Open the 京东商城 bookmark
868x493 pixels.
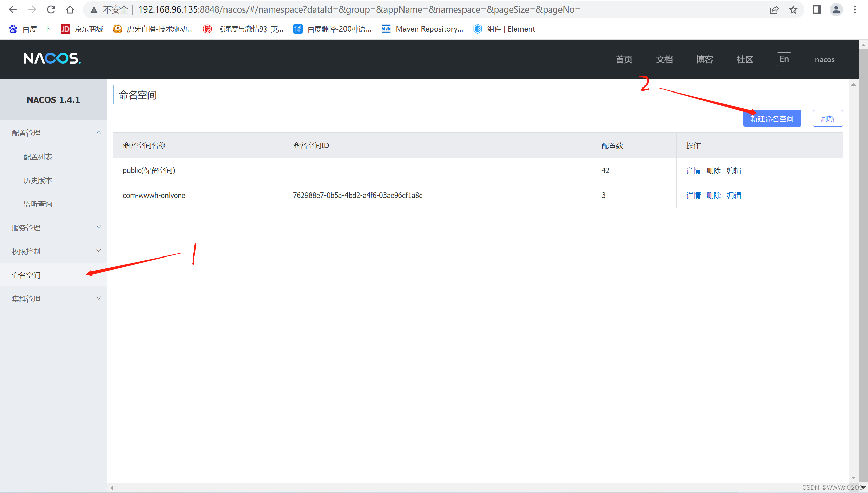pos(82,29)
